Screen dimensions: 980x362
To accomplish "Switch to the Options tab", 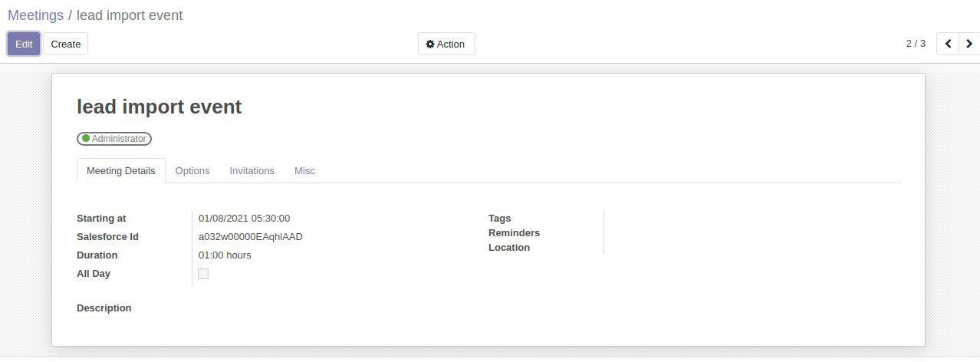I will coord(192,170).
